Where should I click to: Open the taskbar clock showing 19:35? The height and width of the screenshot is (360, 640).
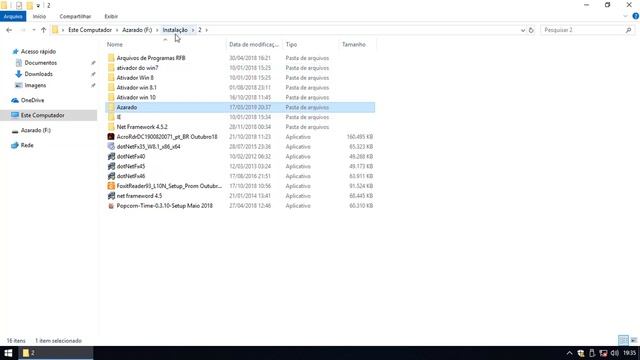pos(629,353)
